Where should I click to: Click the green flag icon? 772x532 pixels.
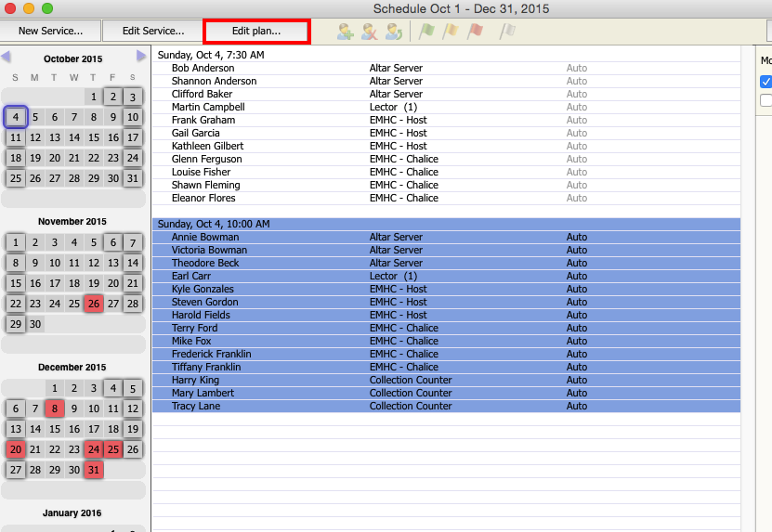point(426,32)
